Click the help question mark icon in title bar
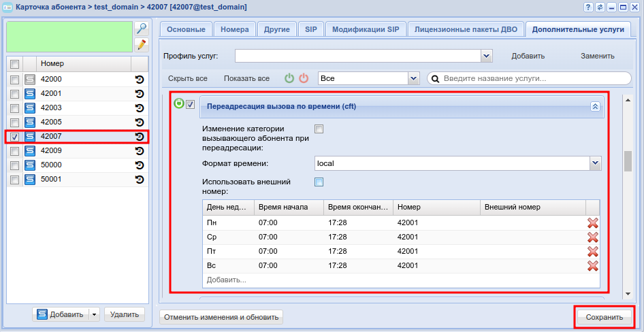Viewport: 644px width, 332px height. point(589,7)
